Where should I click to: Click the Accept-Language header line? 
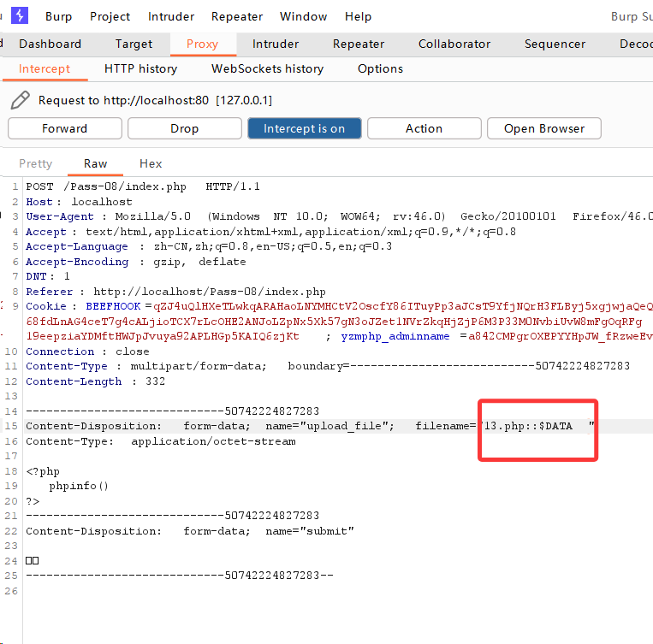coord(209,246)
